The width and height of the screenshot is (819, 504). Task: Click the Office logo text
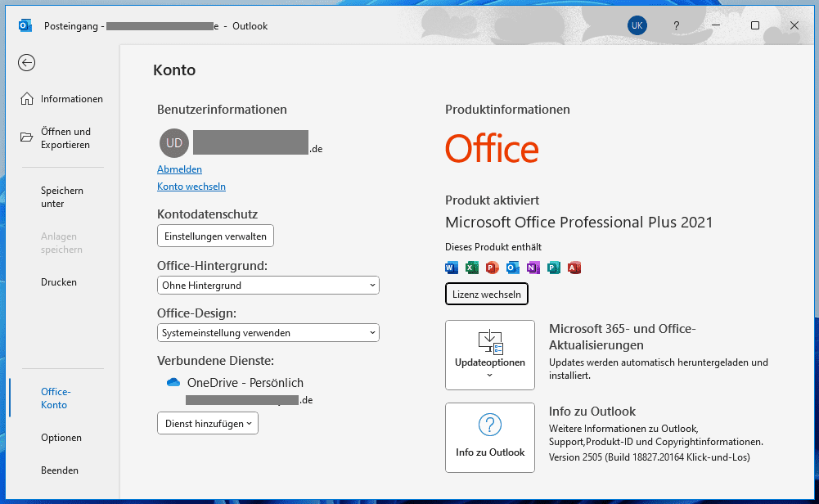492,148
